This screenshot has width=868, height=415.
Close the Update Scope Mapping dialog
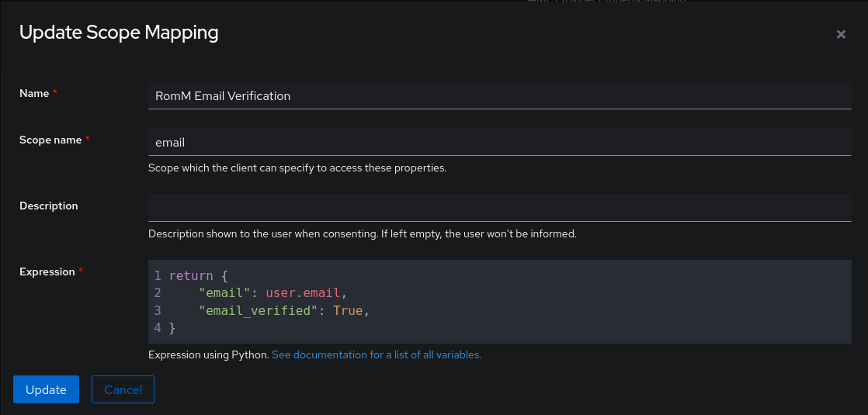point(840,34)
